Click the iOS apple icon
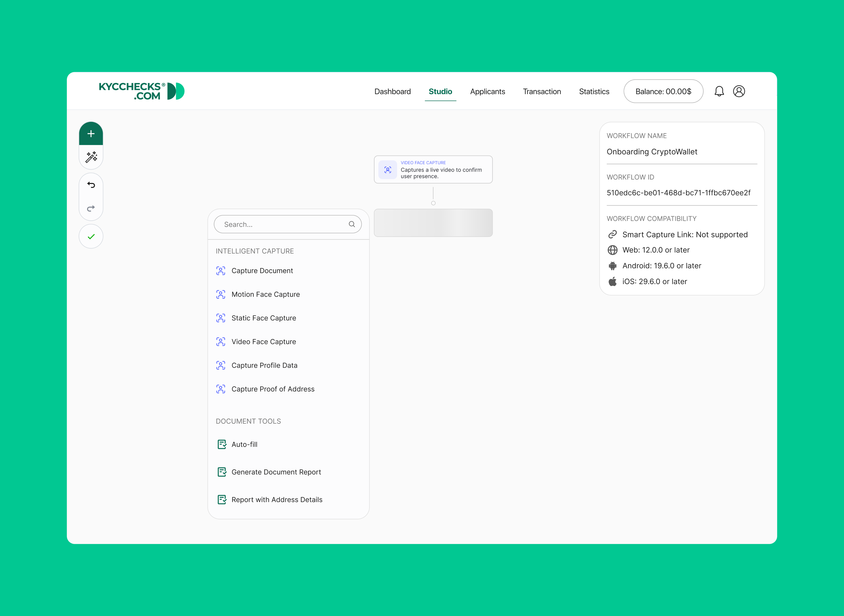This screenshot has width=844, height=616. [612, 281]
